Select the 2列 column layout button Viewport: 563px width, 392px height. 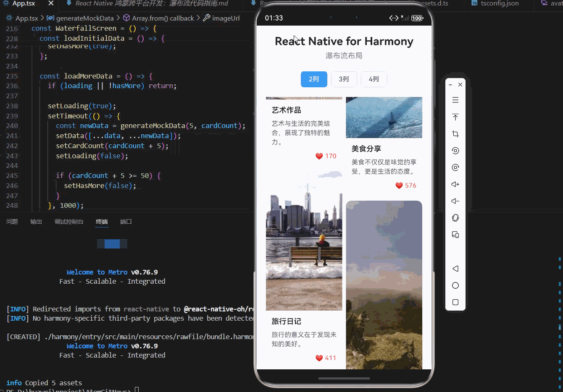click(314, 79)
